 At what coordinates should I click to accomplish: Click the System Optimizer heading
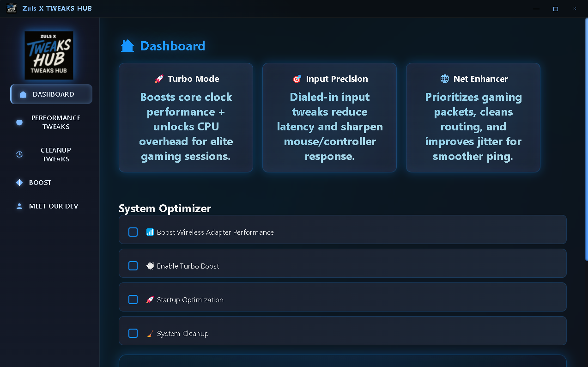pos(165,208)
